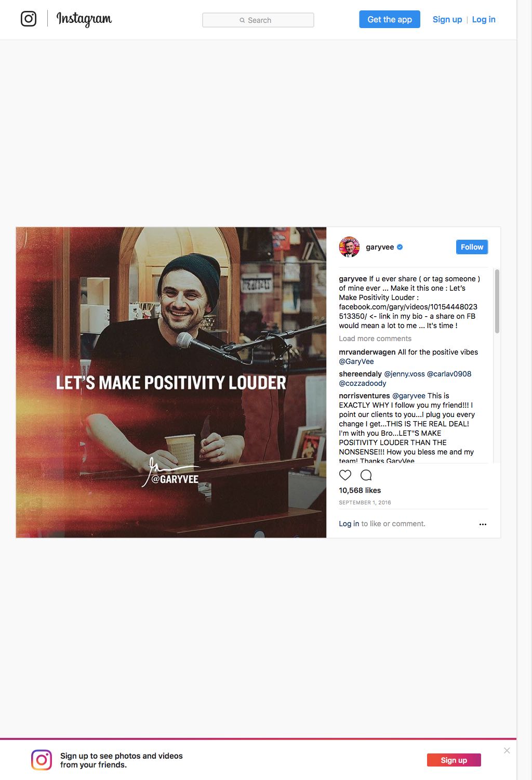Click garyvee's profile avatar picture
The height and width of the screenshot is (780, 532).
(349, 247)
